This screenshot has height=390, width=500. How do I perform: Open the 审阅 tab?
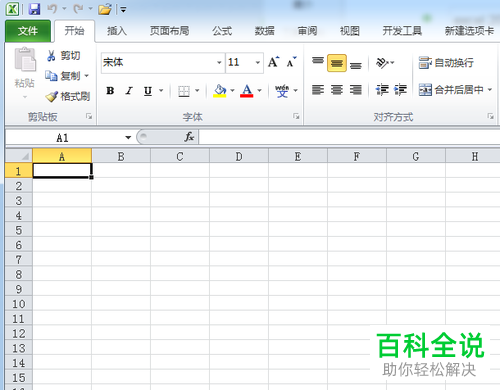click(x=307, y=31)
